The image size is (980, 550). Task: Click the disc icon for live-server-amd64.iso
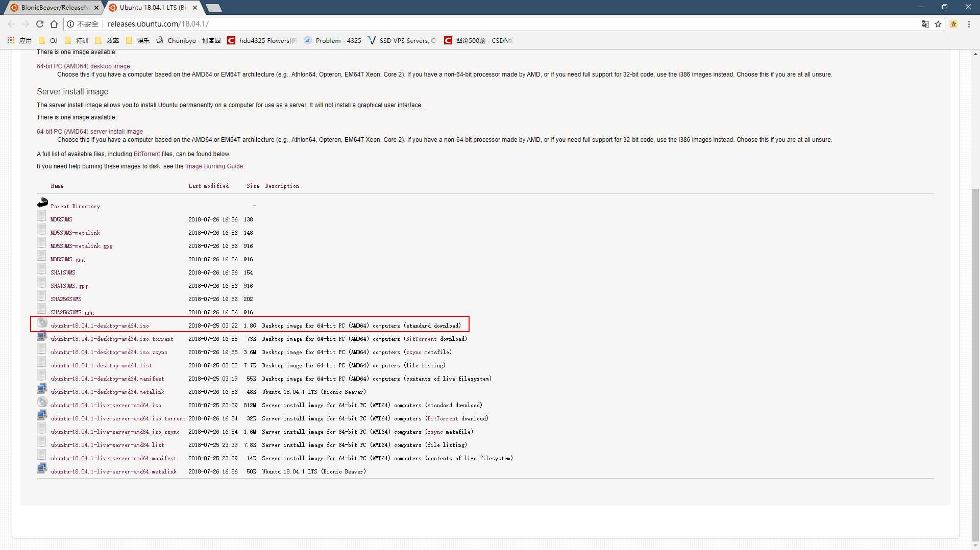[x=42, y=402]
